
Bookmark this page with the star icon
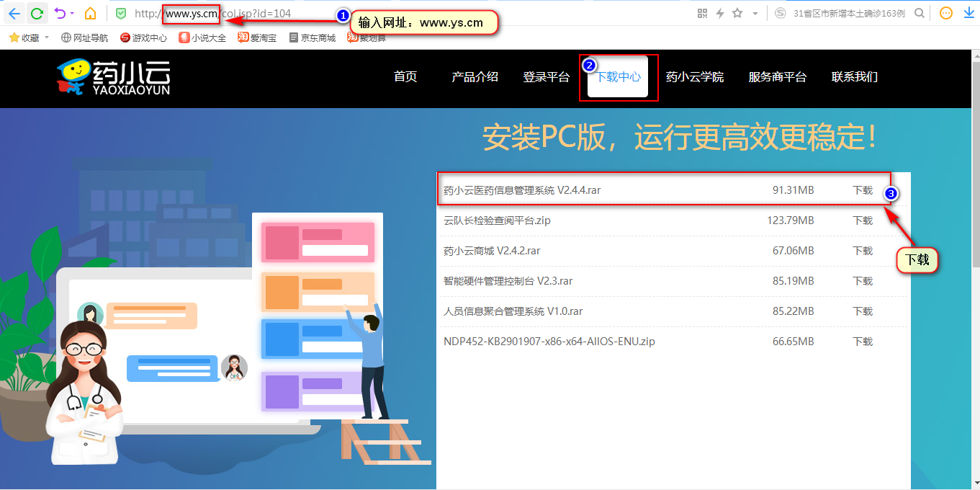point(737,13)
